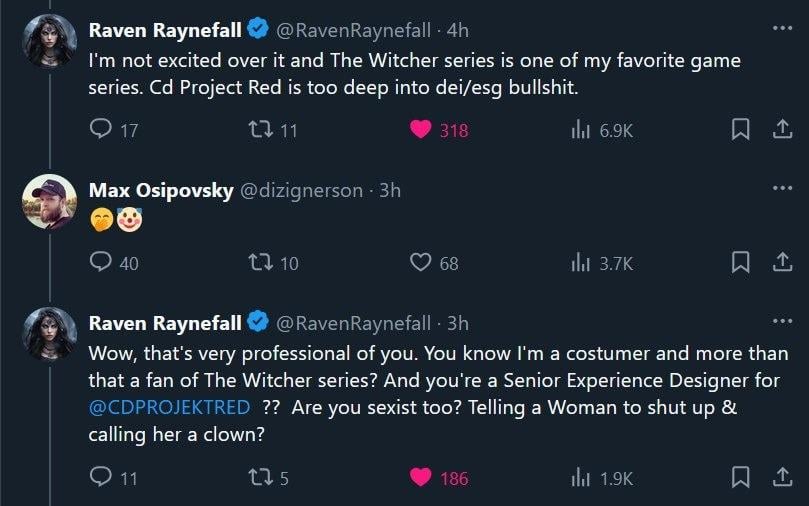The height and width of the screenshot is (506, 809).
Task: Unlike the tweet with 318 likes
Action: pyautogui.click(x=421, y=130)
